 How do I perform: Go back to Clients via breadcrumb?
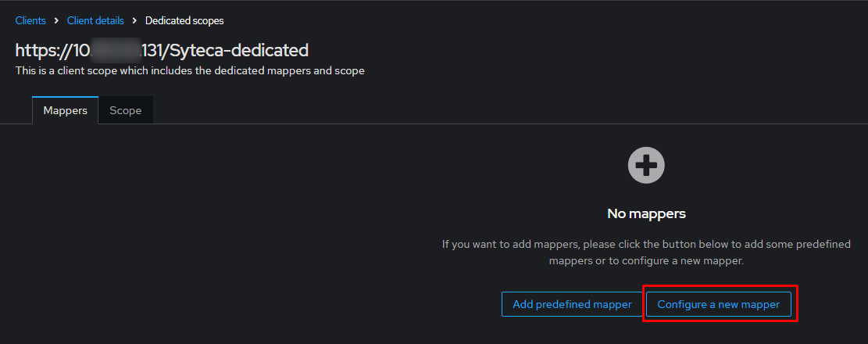pyautogui.click(x=30, y=21)
